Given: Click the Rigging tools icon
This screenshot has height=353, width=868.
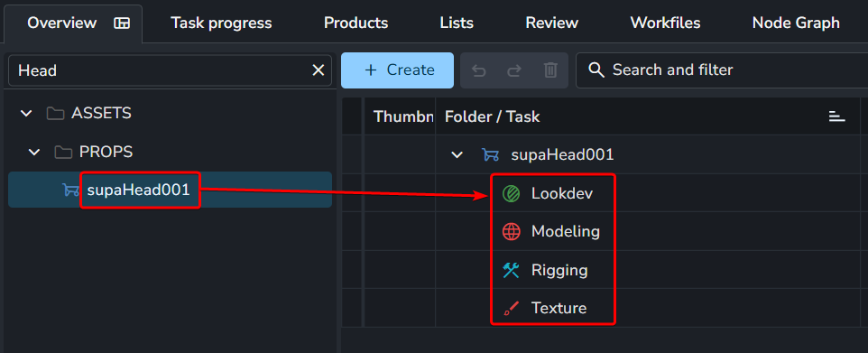Looking at the screenshot, I should click(x=511, y=270).
